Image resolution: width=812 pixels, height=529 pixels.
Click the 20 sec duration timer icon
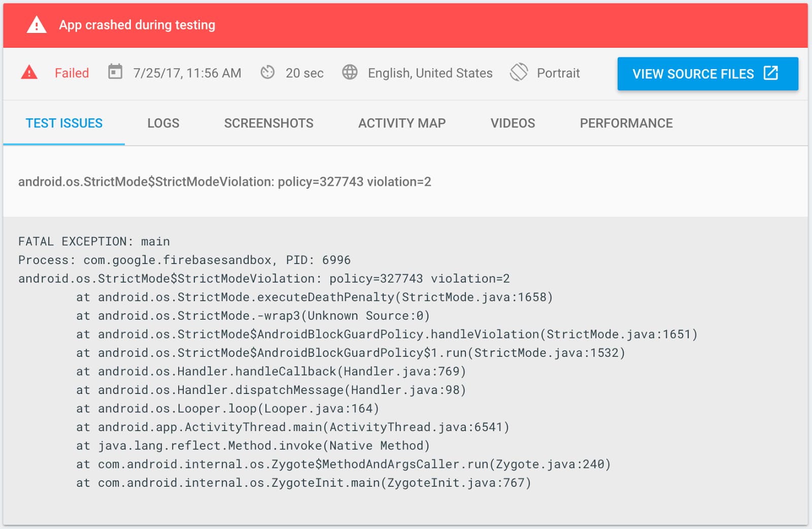[267, 73]
